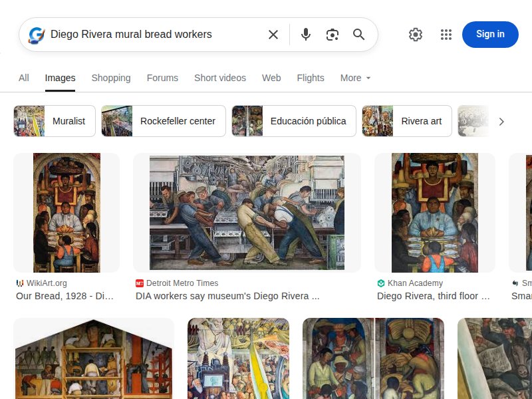Image resolution: width=532 pixels, height=399 pixels.
Task: Clear the search query with the X icon
Action: click(273, 34)
